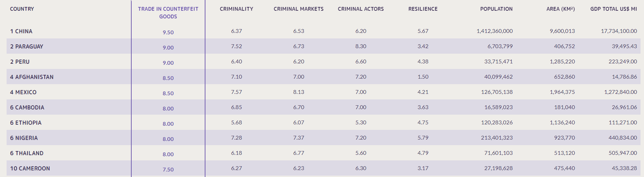Viewport: 644px width, 177px height.
Task: Click China's 9.50 counterfeit goods score
Action: [x=168, y=32]
